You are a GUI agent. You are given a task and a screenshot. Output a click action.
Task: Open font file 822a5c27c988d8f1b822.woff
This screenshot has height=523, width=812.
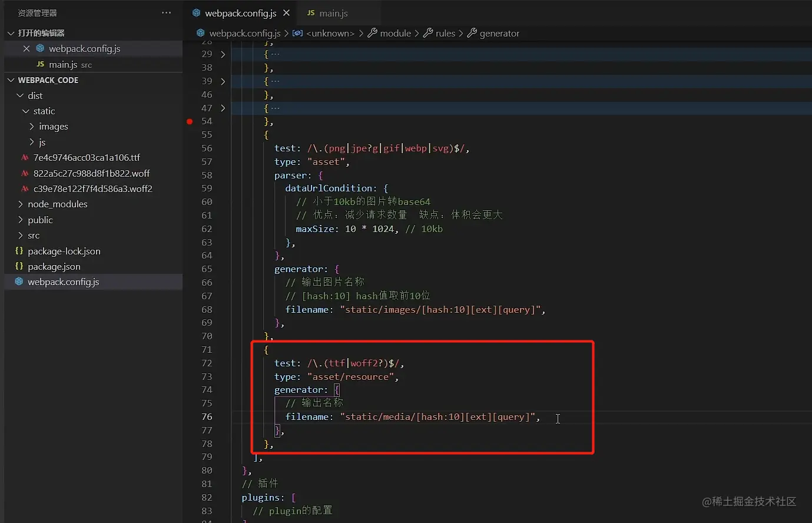tap(91, 173)
